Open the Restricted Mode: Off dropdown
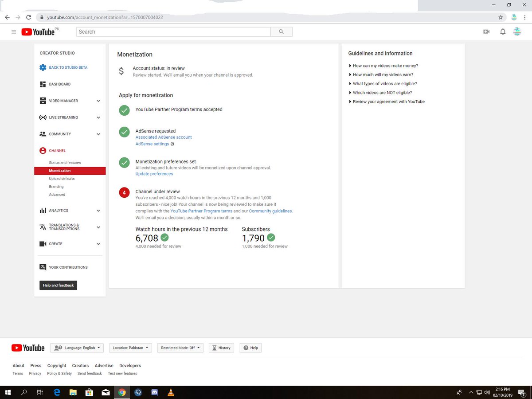 [x=180, y=348]
